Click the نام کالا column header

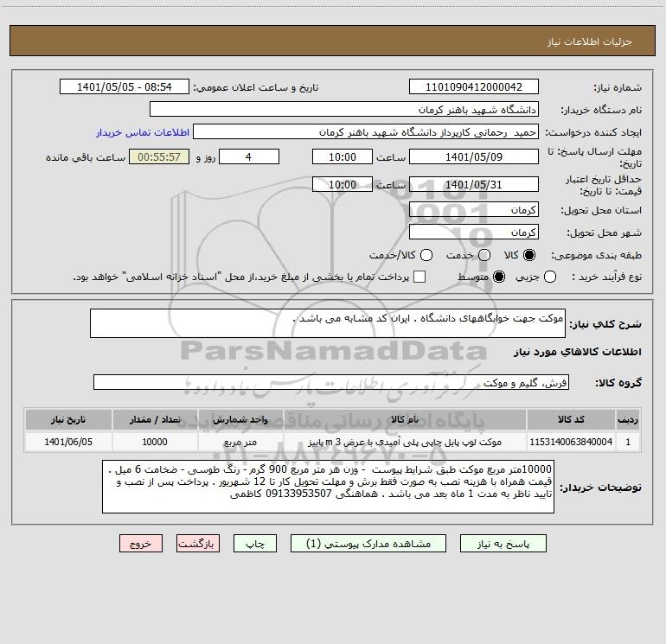pos(405,419)
